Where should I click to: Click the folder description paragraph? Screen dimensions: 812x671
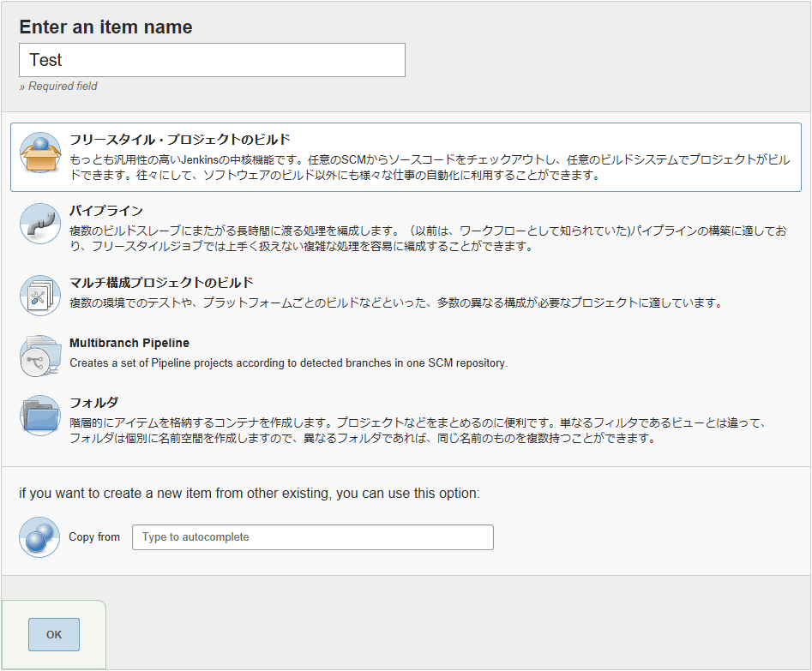418,430
